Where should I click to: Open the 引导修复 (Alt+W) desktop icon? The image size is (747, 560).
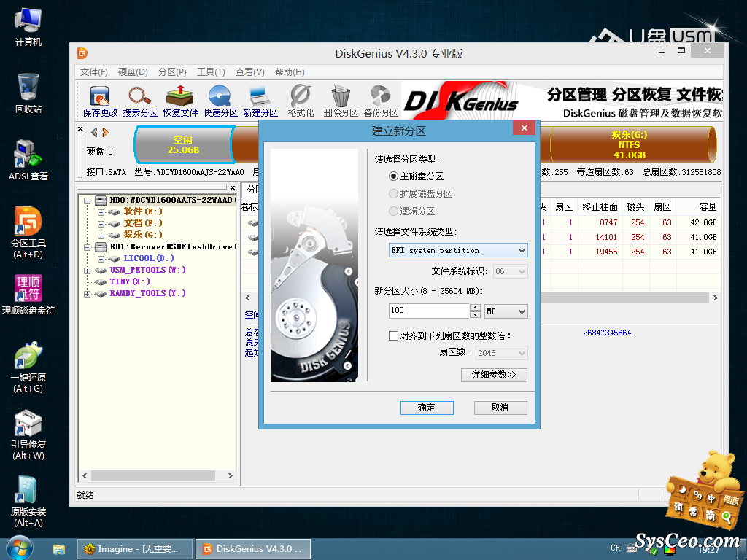point(28,435)
